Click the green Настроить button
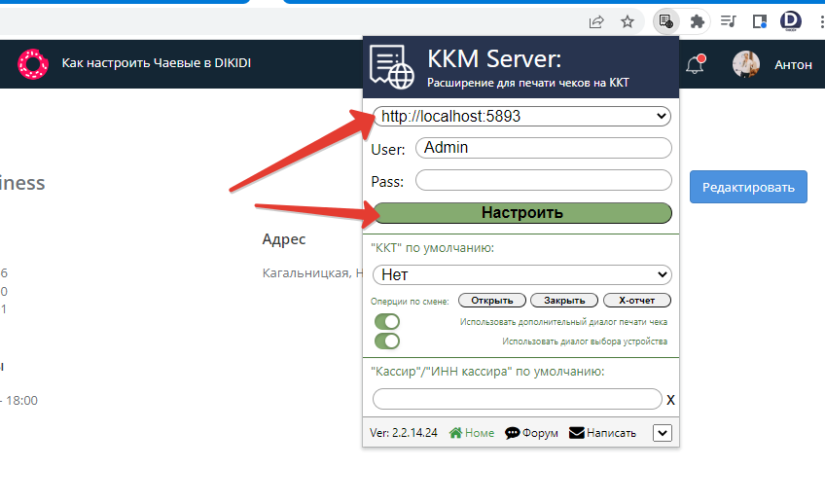Image resolution: width=825 pixels, height=504 pixels. (521, 213)
